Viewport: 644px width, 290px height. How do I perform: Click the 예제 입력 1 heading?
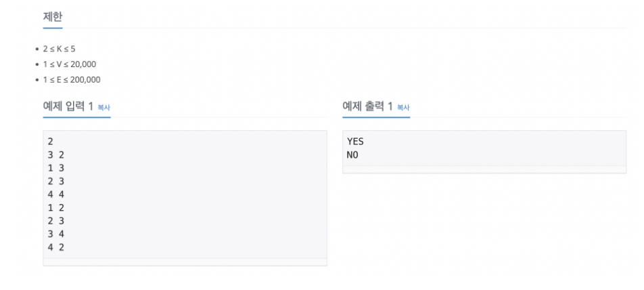point(68,106)
